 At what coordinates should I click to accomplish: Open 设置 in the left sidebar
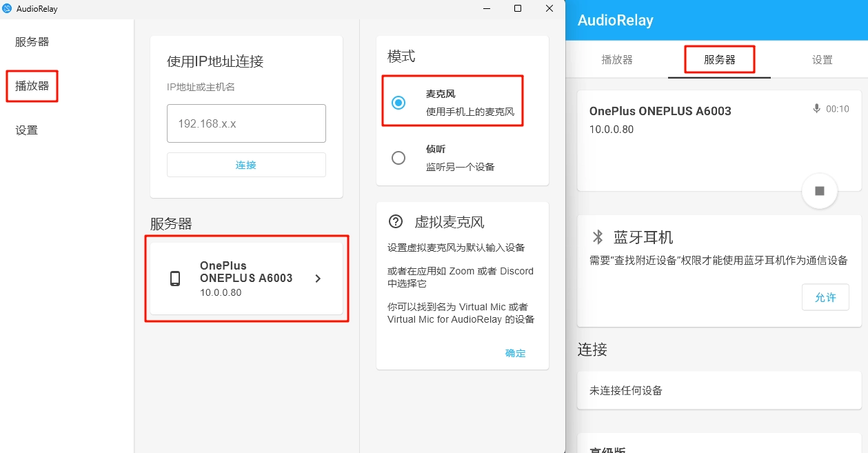pyautogui.click(x=27, y=130)
